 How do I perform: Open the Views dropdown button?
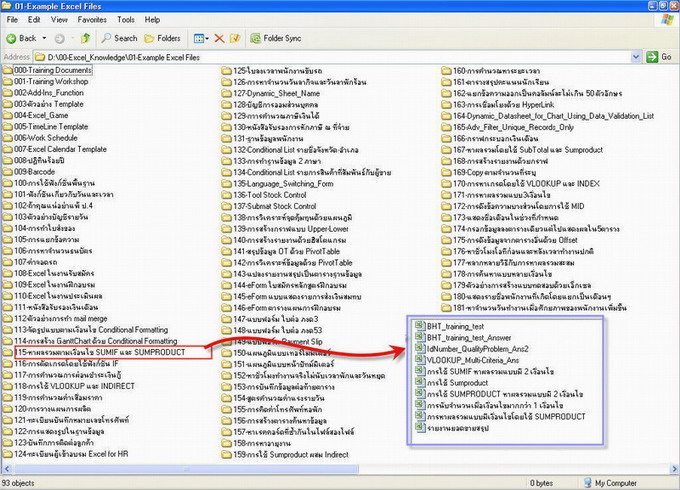point(201,39)
